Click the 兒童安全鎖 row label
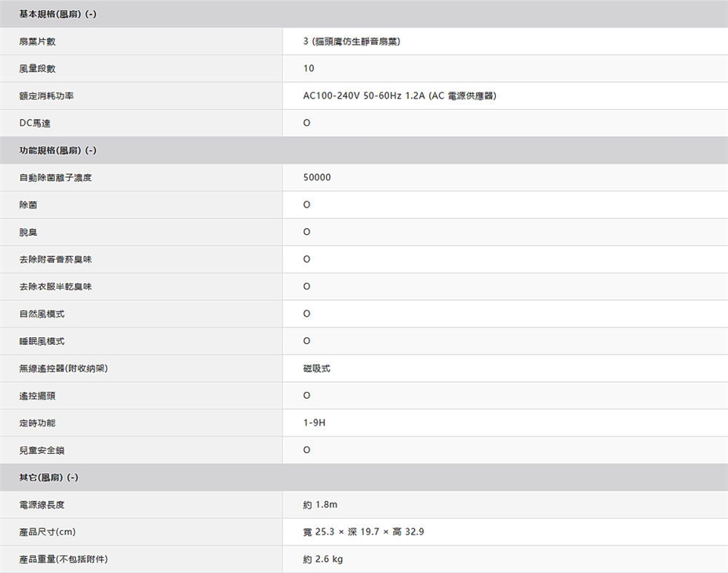Image resolution: width=728 pixels, height=573 pixels. (x=42, y=450)
